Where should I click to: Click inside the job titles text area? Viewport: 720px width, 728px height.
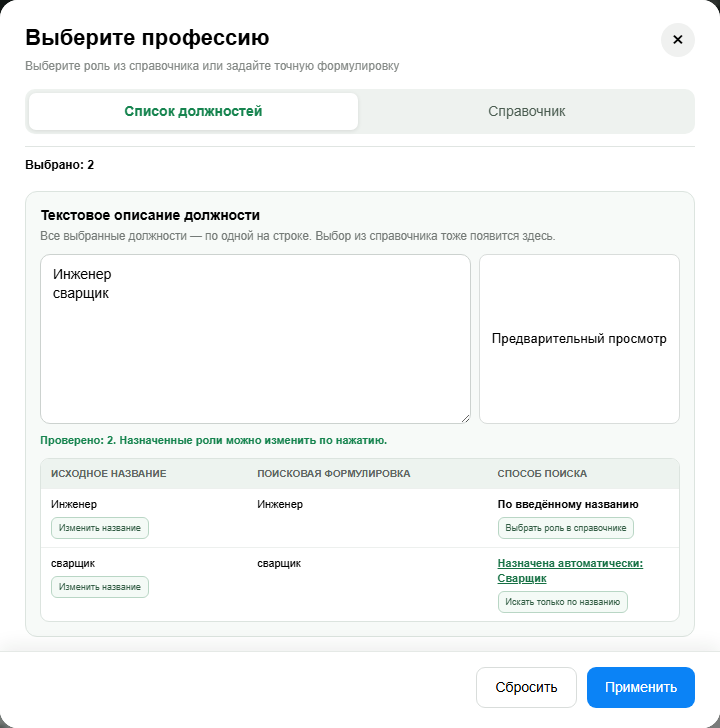[x=255, y=339]
